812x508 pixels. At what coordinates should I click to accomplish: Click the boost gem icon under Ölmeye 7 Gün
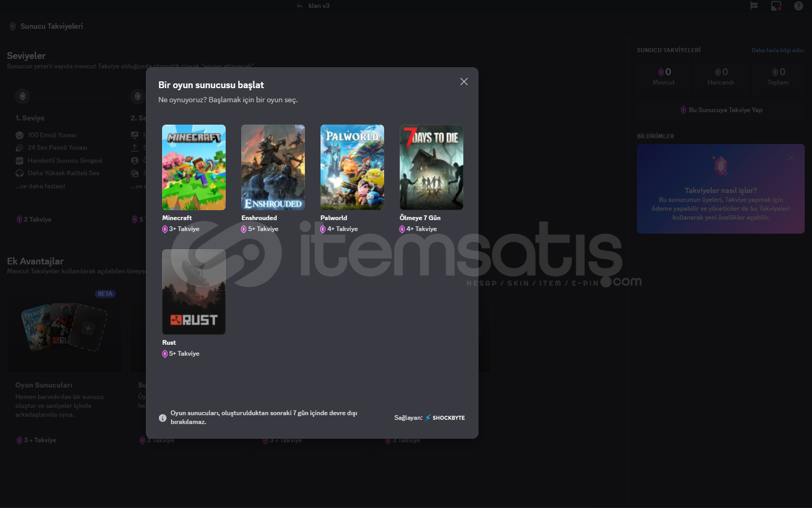click(x=402, y=229)
